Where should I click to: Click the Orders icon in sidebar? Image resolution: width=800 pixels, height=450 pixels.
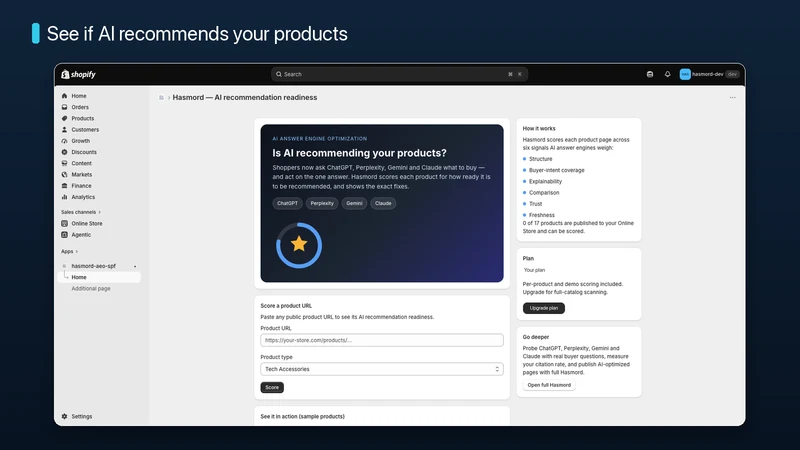click(x=64, y=107)
